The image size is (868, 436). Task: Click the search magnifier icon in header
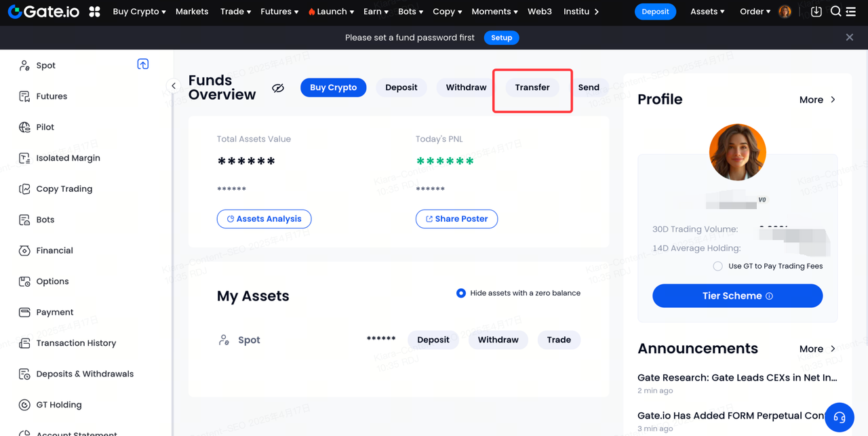click(x=835, y=12)
